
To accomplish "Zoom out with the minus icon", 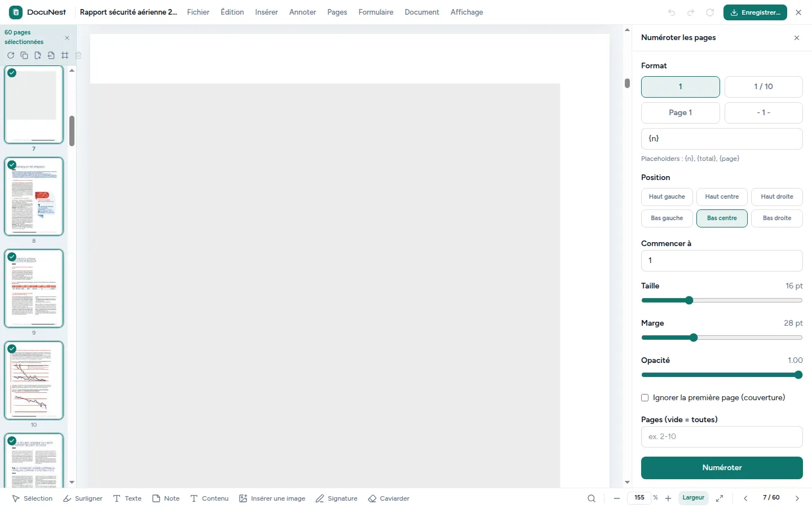I will tap(617, 498).
